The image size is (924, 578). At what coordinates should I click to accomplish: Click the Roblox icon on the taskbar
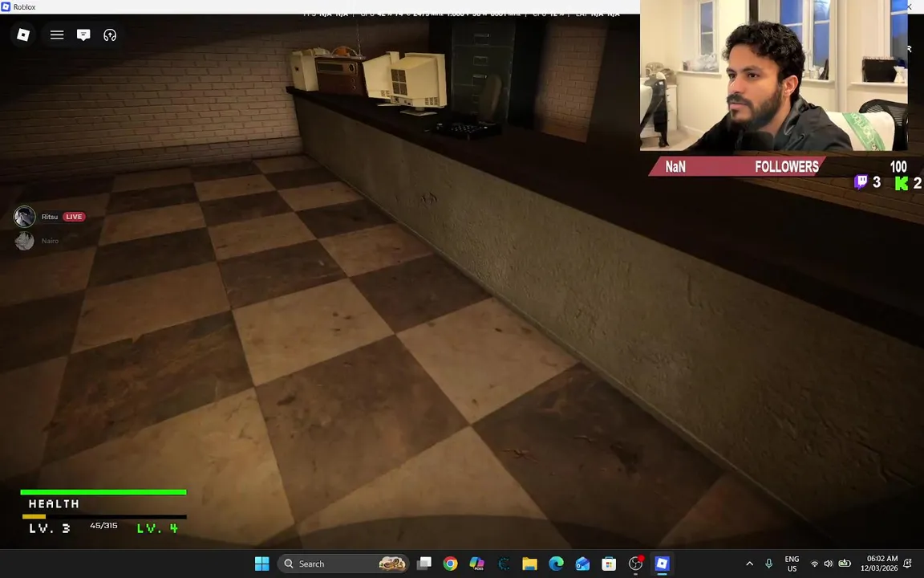click(x=662, y=564)
